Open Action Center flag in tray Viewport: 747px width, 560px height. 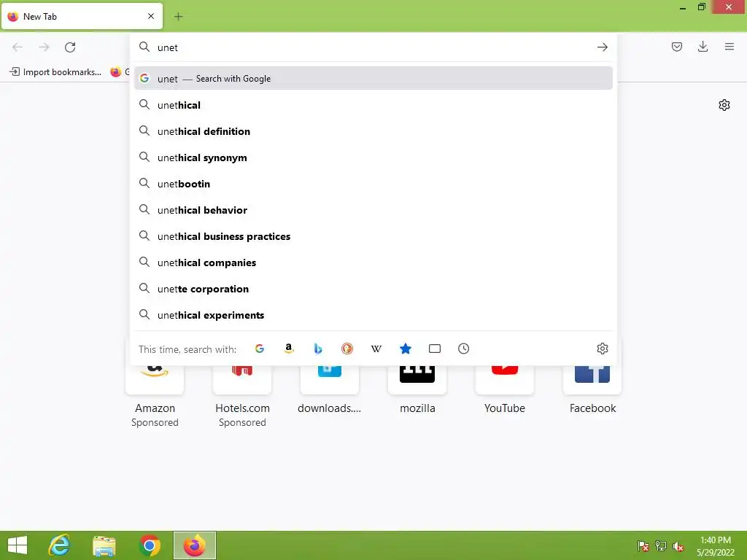(x=643, y=545)
